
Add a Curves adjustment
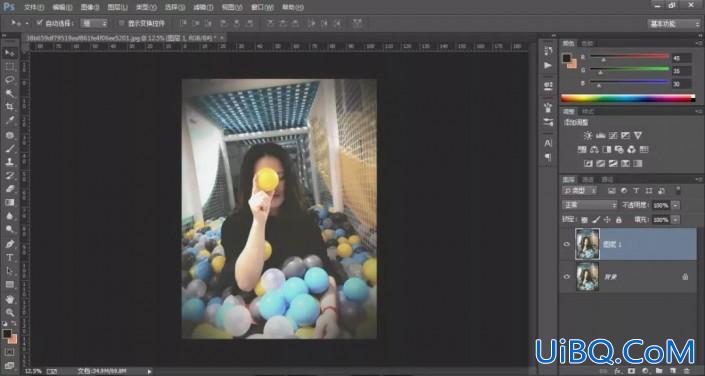(613, 135)
